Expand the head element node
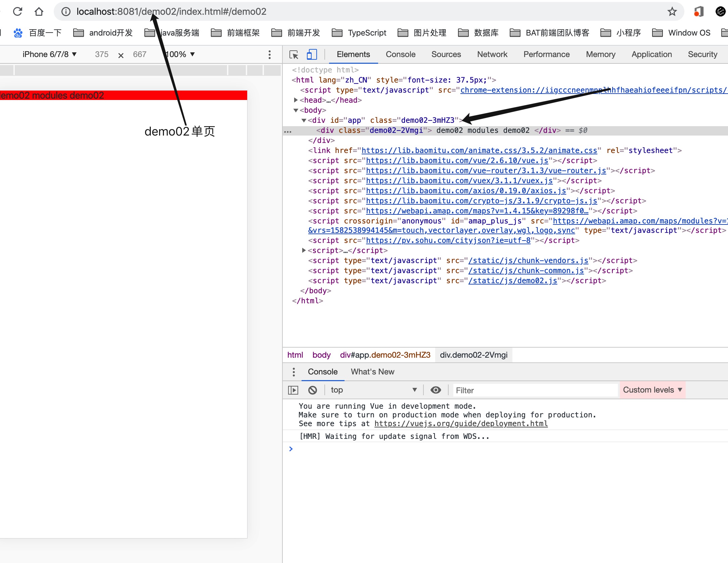This screenshot has width=728, height=563. 296,100
